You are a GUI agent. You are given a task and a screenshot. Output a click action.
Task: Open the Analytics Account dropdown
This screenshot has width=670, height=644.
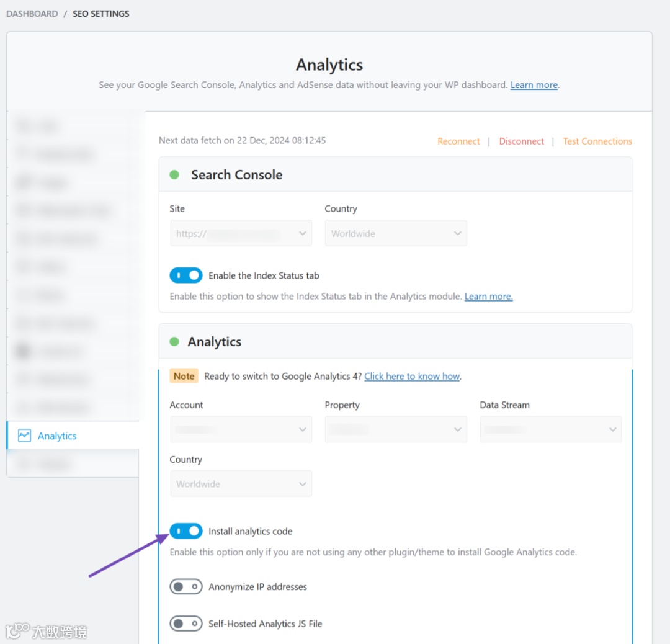coord(241,429)
